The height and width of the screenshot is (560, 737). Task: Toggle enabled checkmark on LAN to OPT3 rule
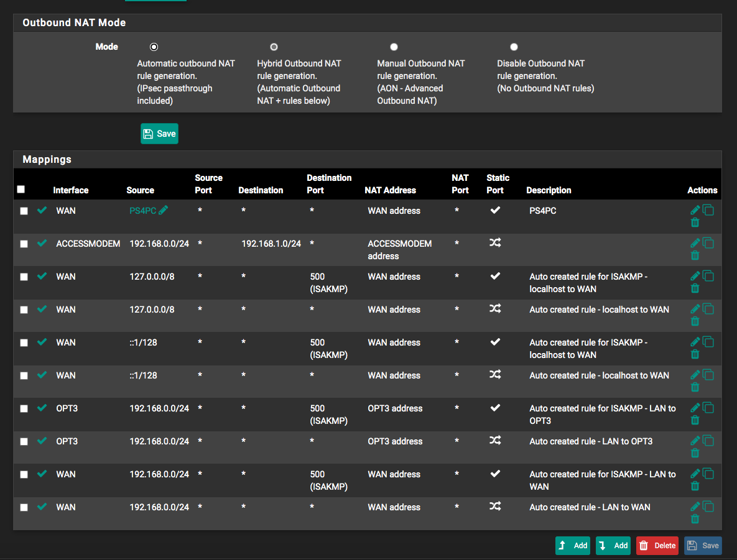(42, 441)
